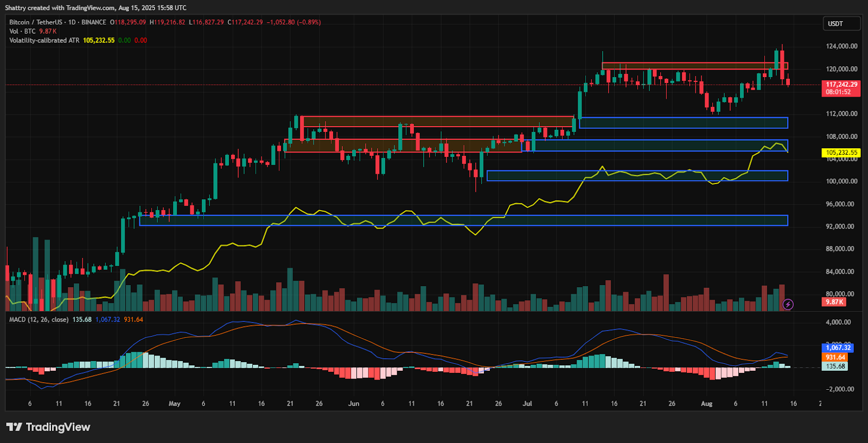Select the yellow ATR value label 105,232.55
Viewport: 868px width, 443px height.
click(841, 153)
